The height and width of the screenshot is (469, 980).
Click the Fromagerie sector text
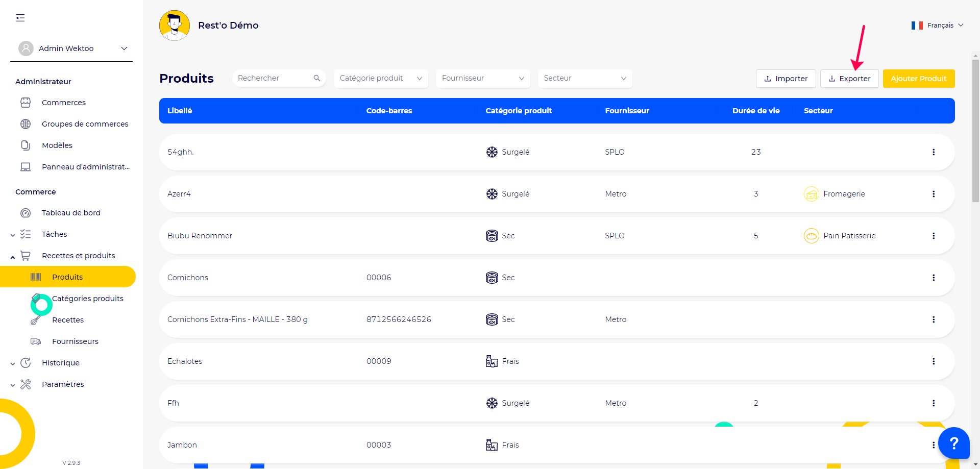pyautogui.click(x=844, y=194)
